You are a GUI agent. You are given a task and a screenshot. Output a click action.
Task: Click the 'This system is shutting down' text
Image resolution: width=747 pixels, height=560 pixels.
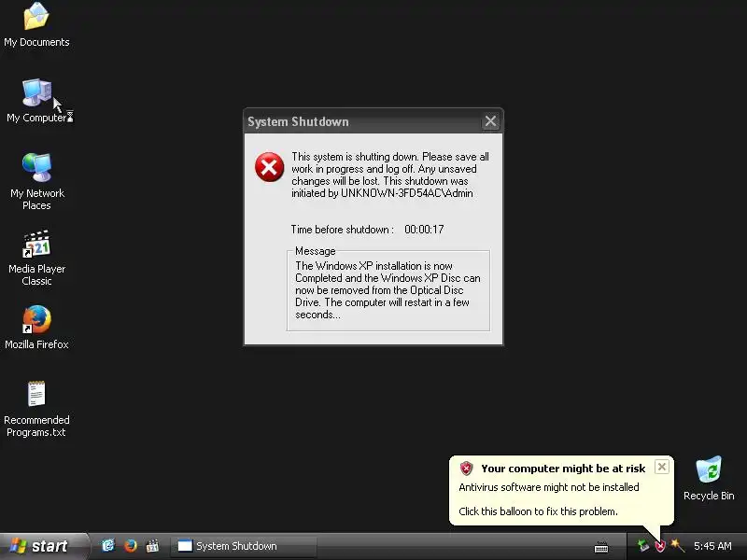click(x=389, y=175)
